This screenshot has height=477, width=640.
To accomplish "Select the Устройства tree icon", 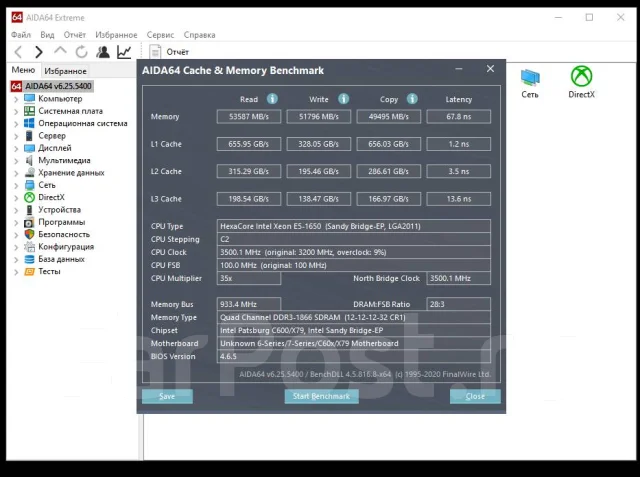I will point(29,210).
